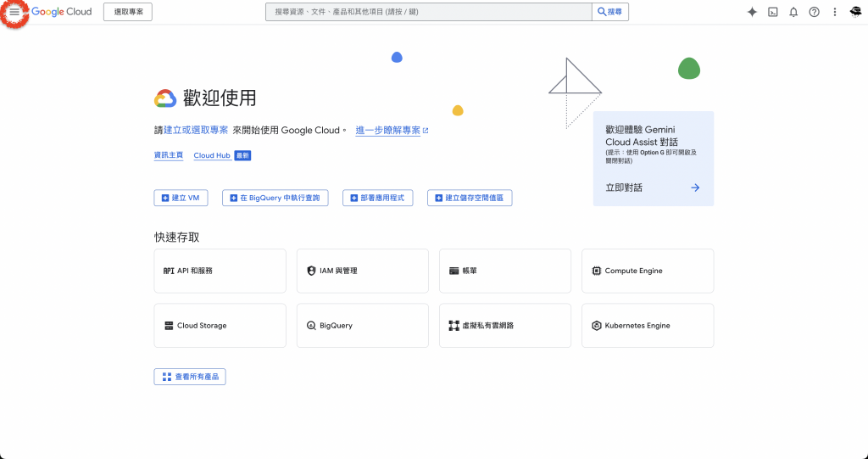Click 建立儲存空間值區 button
Viewport: 868px width, 459px height.
click(x=470, y=198)
